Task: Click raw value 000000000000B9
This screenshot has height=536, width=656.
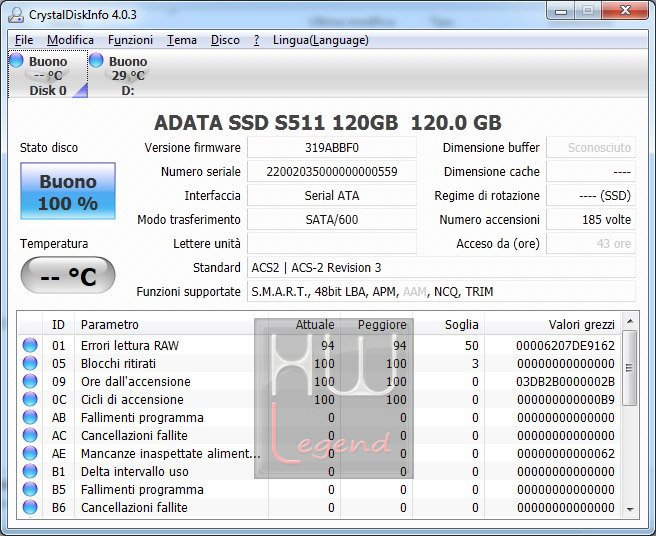Action: (565, 399)
